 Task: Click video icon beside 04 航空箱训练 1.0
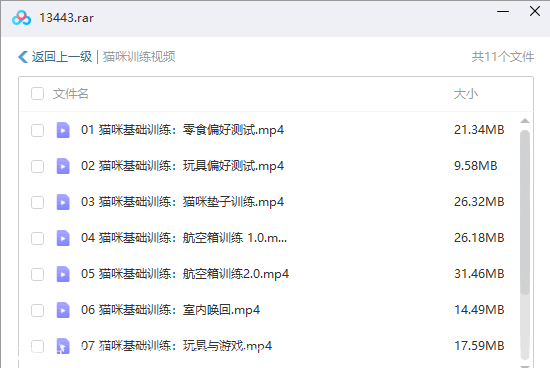(x=63, y=238)
